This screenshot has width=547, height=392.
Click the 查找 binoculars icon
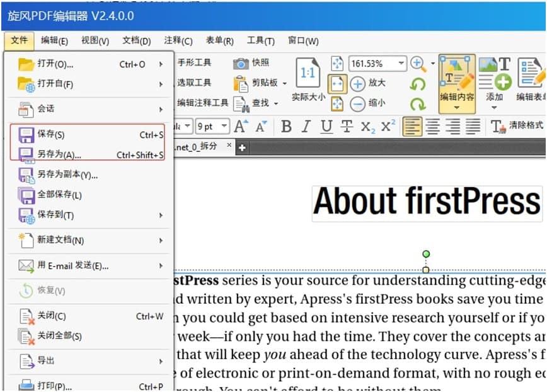point(241,104)
